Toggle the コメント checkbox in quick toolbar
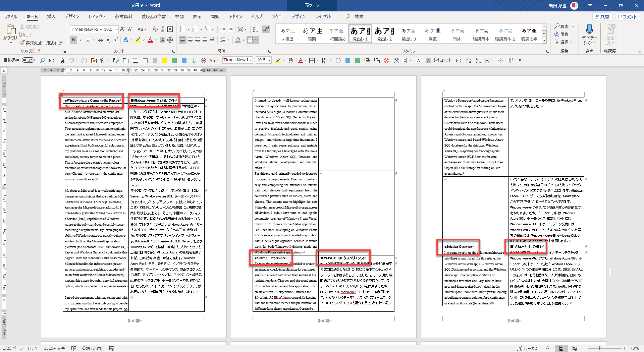This screenshot has height=352, width=644. tap(436, 60)
